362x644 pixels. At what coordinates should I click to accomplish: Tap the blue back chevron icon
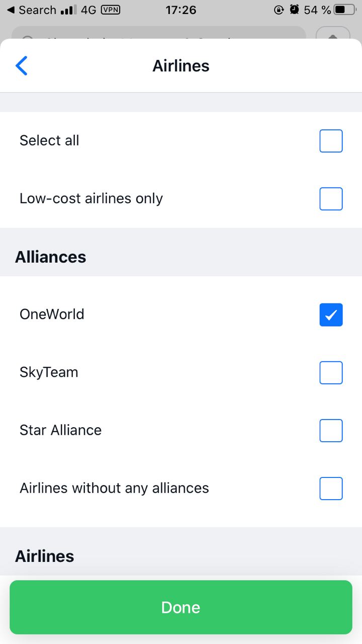[22, 66]
